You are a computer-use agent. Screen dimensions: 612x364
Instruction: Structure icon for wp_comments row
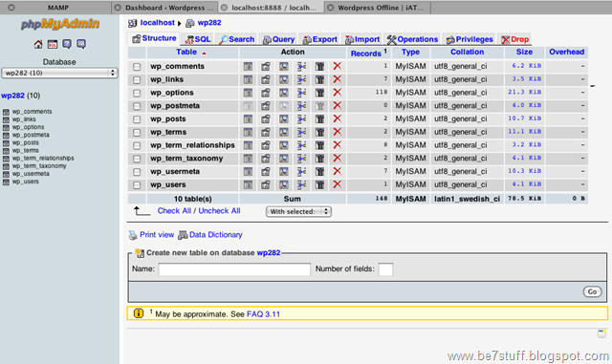coord(266,66)
